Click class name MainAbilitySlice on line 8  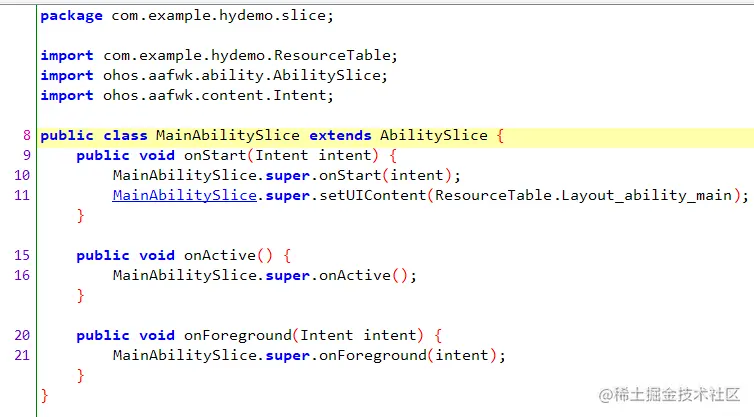tap(227, 136)
